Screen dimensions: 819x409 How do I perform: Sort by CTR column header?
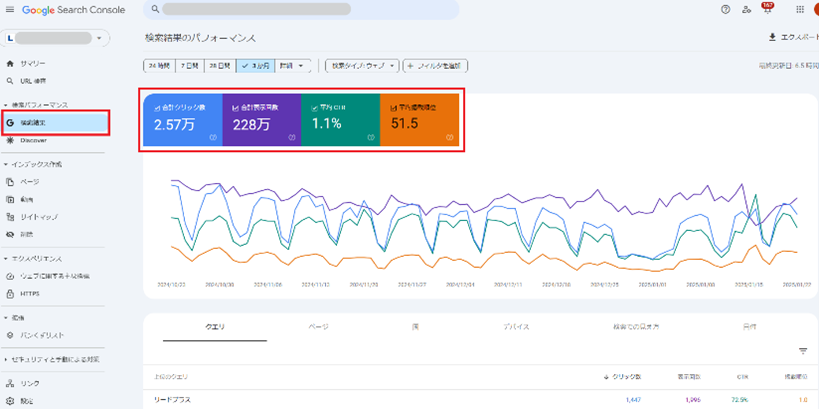coord(742,377)
